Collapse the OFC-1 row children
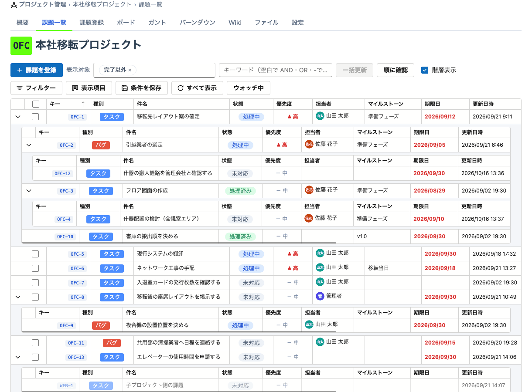 click(x=18, y=117)
